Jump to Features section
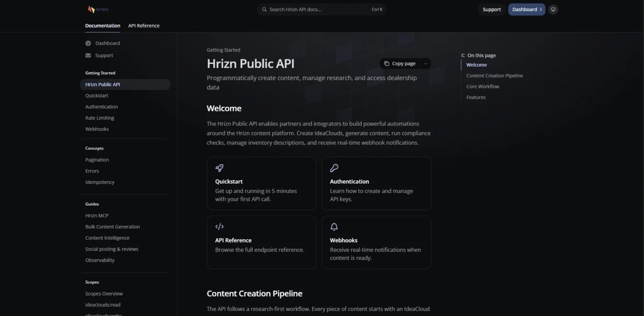This screenshot has height=316, width=644. pyautogui.click(x=476, y=97)
